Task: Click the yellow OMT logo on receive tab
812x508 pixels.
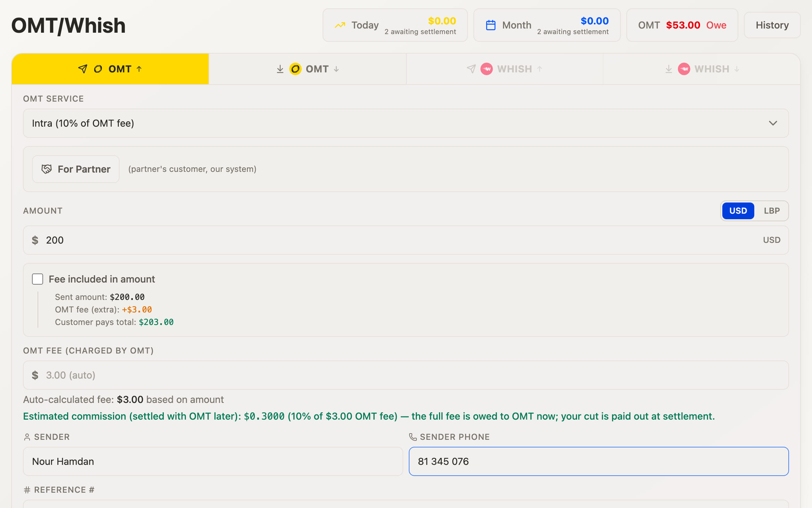Action: (x=295, y=69)
